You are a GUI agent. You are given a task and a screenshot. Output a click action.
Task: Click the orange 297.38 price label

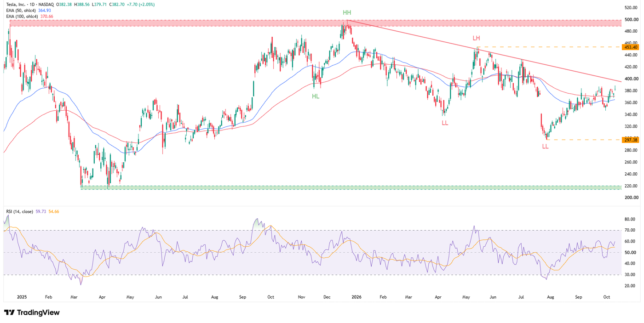point(630,140)
